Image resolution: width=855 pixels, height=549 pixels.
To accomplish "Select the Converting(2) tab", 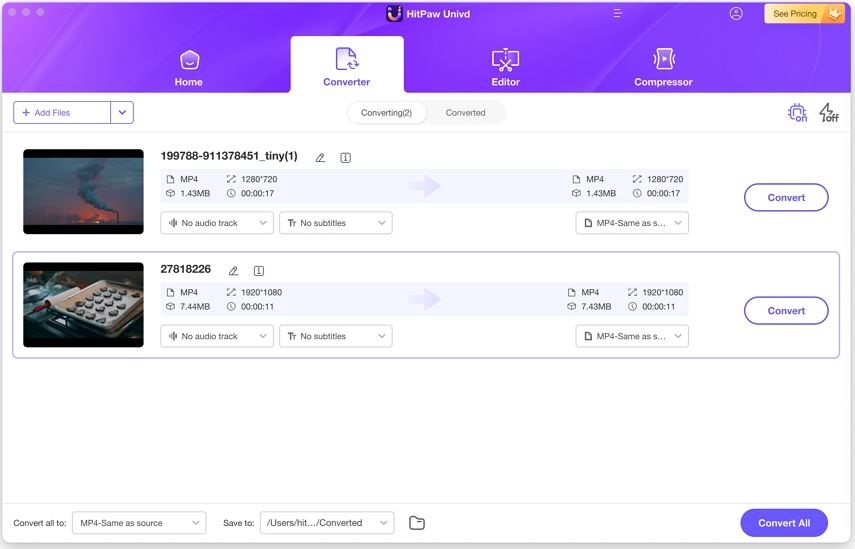I will [x=386, y=113].
